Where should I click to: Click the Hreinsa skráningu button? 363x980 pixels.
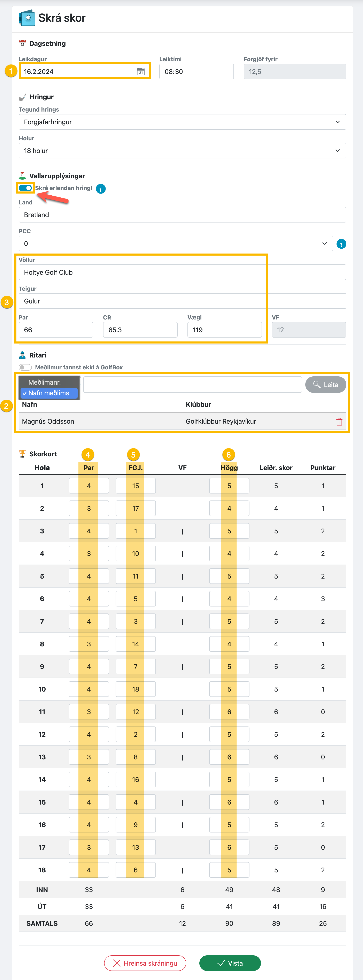coord(145,963)
